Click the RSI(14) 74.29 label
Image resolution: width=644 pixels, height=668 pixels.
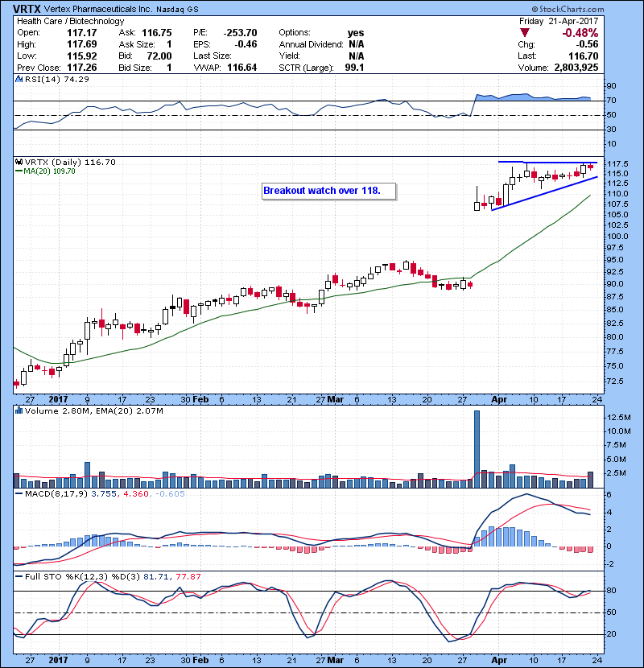[x=57, y=79]
